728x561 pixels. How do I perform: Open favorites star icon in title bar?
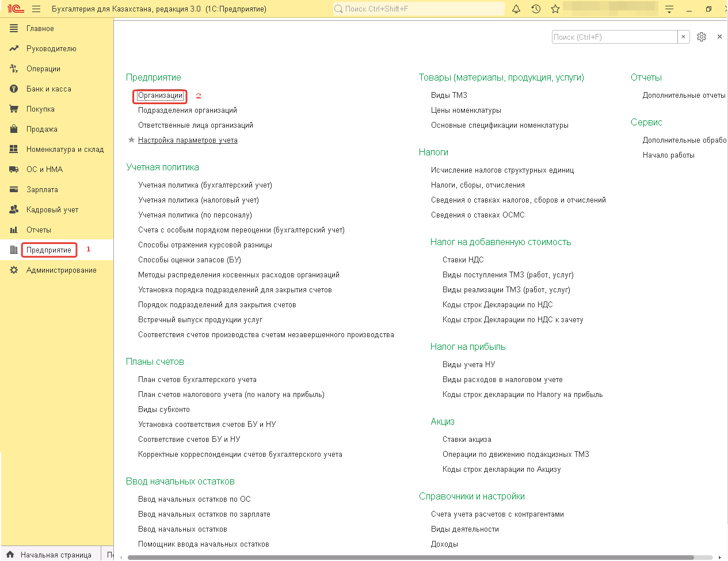555,9
